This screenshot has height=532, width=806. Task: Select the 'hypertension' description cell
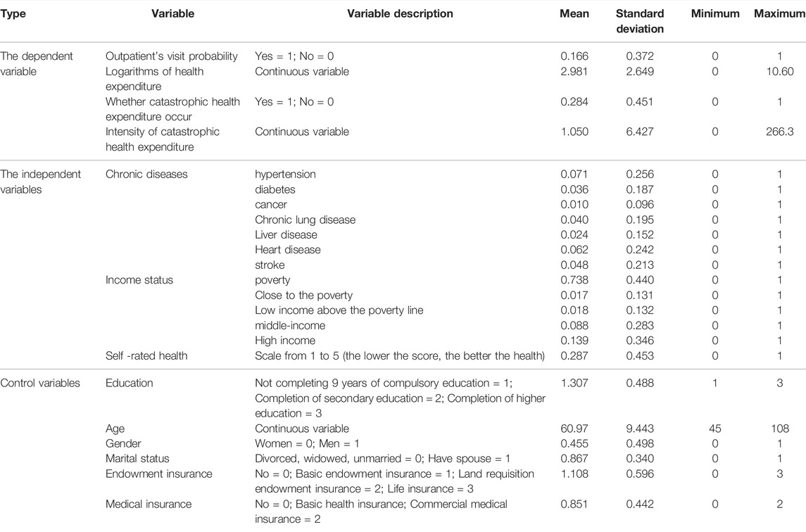coord(285,175)
